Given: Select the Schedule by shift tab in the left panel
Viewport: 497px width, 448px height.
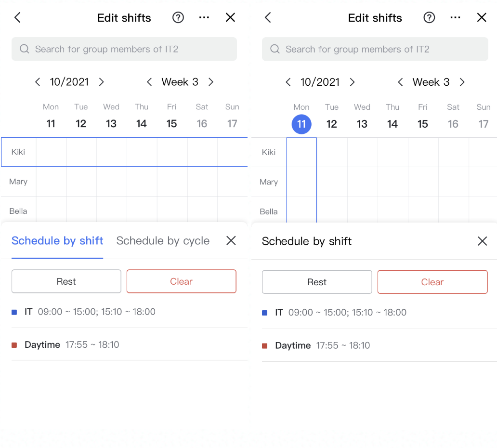Looking at the screenshot, I should coord(57,241).
